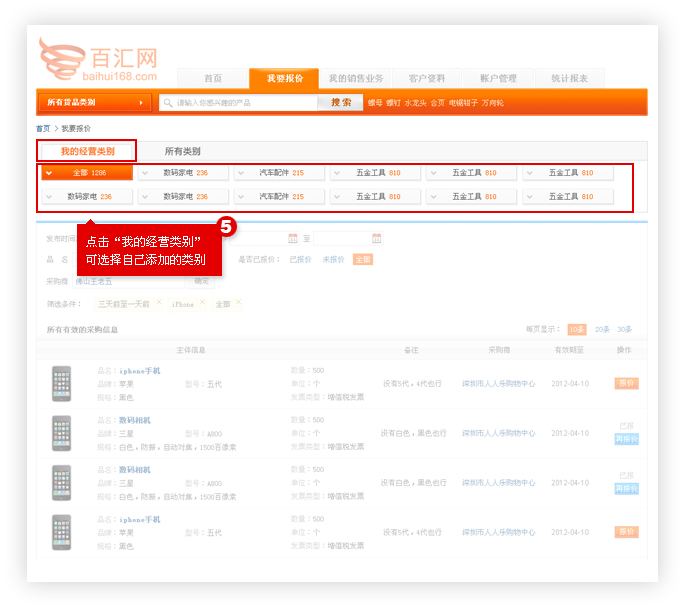
Task: Open the end date calendar picker
Action: pyautogui.click(x=376, y=238)
